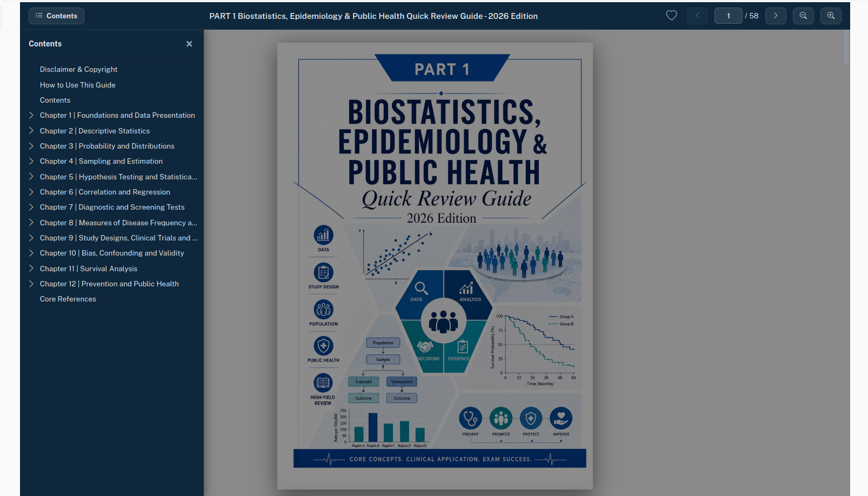Viewport: 868px width, 496px height.
Task: Expand Chapter 5 Hypothesis Testing chevron
Action: tap(31, 177)
